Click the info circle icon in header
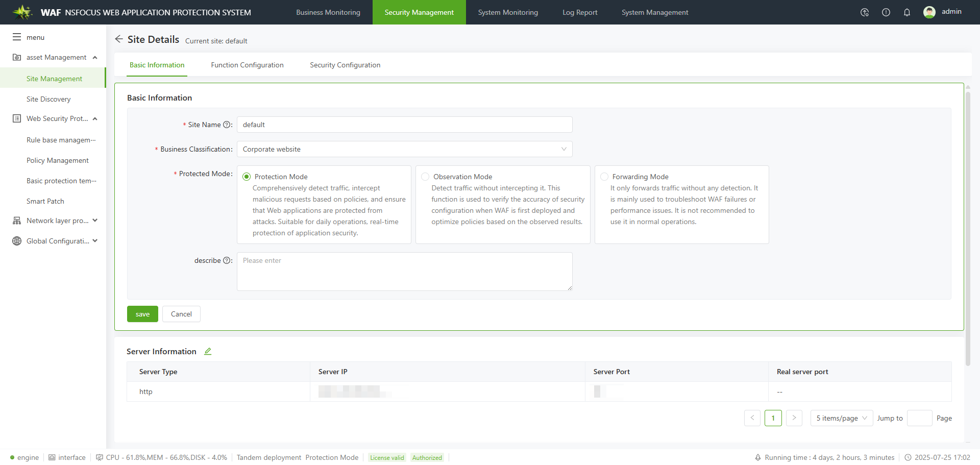 (886, 12)
